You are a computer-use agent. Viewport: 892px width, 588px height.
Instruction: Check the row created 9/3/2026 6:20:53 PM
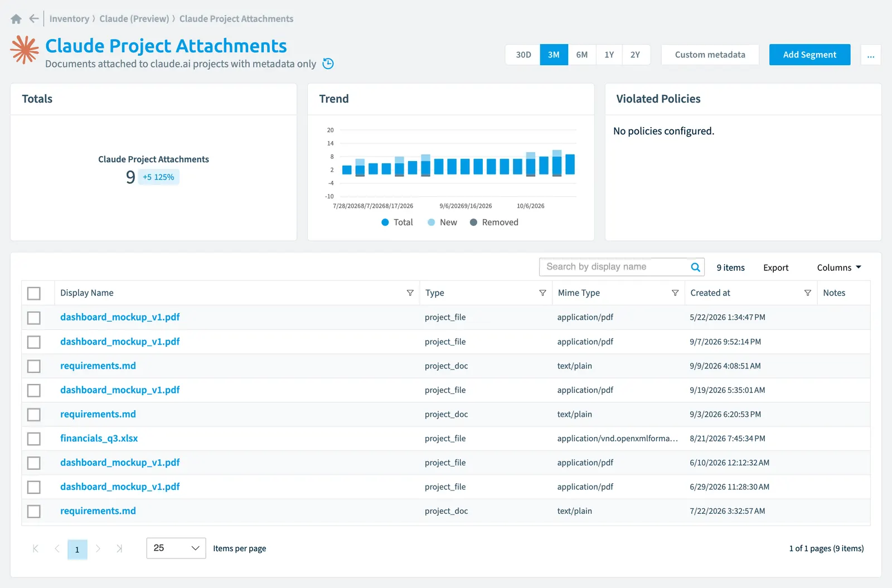tap(34, 415)
